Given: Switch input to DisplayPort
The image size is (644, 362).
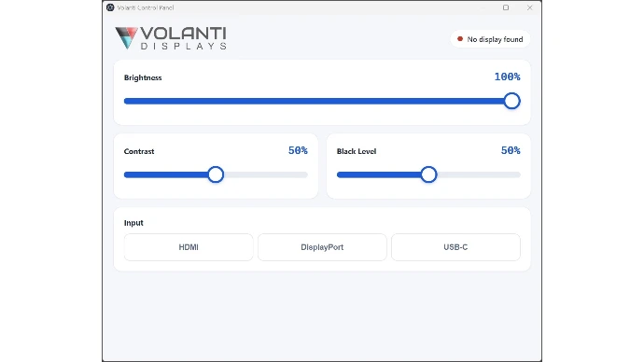Looking at the screenshot, I should [322, 247].
